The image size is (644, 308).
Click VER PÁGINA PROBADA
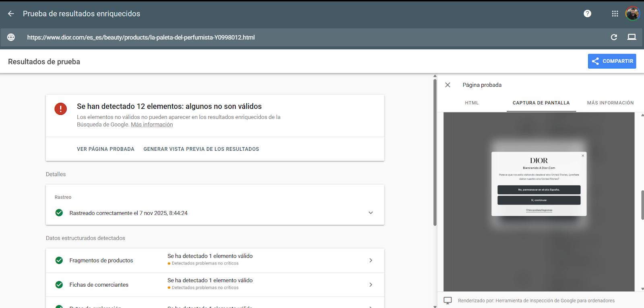pyautogui.click(x=105, y=149)
